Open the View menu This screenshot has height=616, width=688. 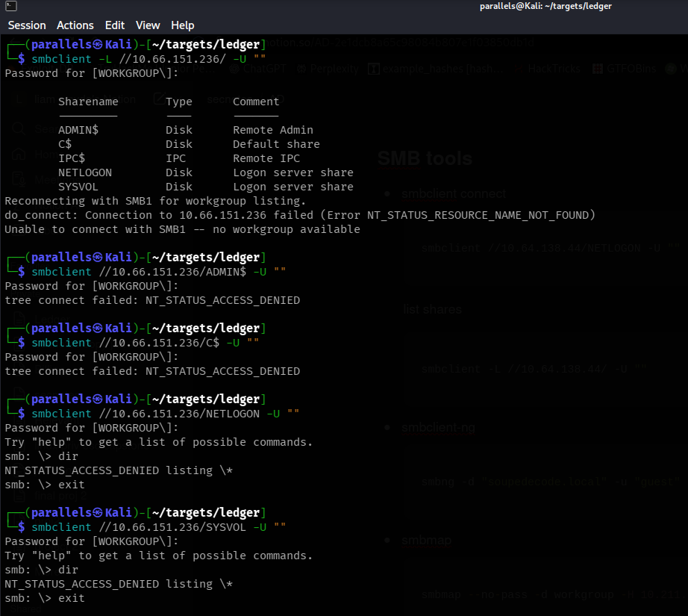pos(148,25)
